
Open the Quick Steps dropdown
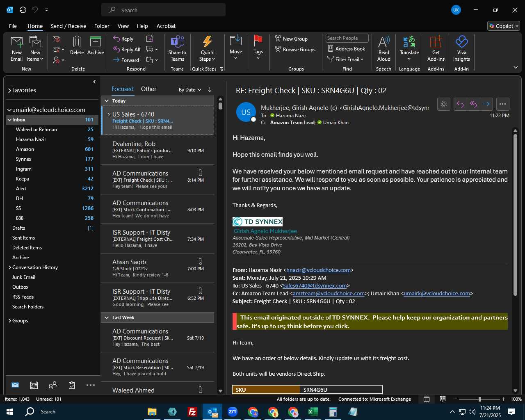(x=207, y=48)
